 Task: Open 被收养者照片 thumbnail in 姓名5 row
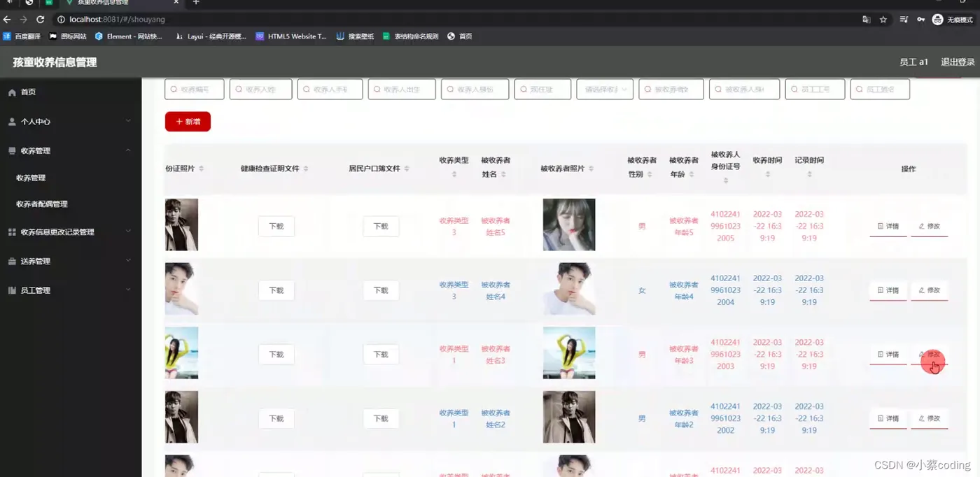[x=569, y=225]
